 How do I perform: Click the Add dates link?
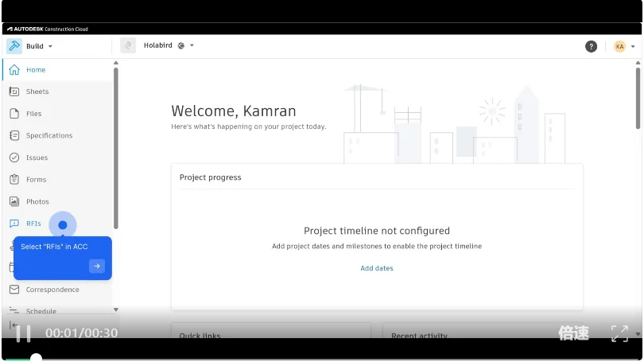pos(377,268)
